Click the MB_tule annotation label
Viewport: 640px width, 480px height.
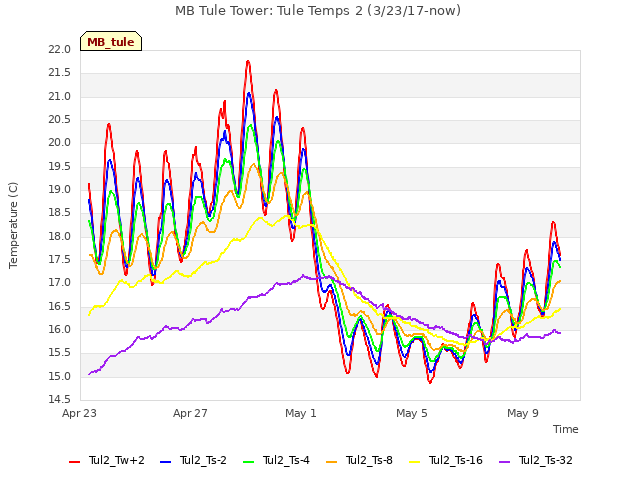[111, 42]
